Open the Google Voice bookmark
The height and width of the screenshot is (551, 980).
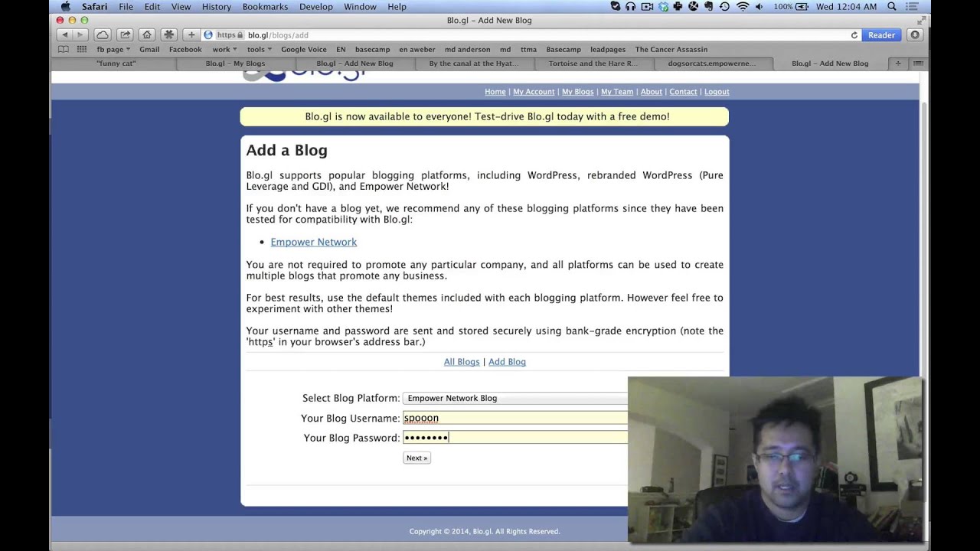point(303,50)
